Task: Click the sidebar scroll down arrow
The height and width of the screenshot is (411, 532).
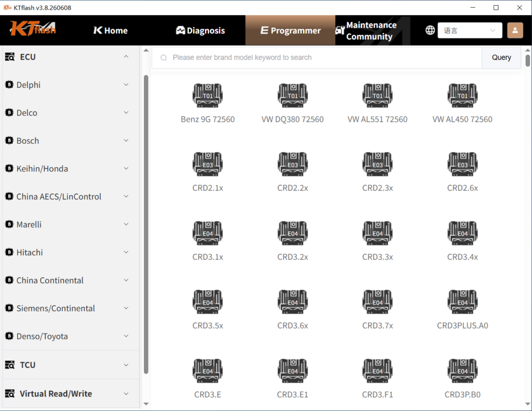Action: (146, 404)
